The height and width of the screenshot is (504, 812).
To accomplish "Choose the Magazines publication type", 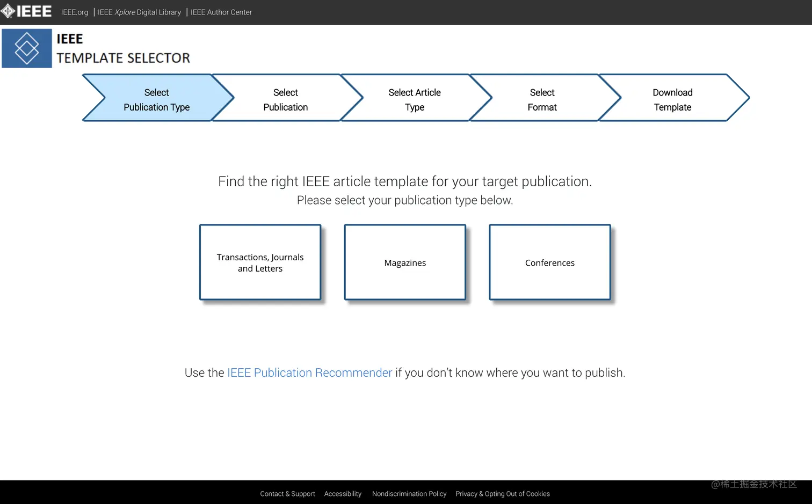I will [x=405, y=262].
